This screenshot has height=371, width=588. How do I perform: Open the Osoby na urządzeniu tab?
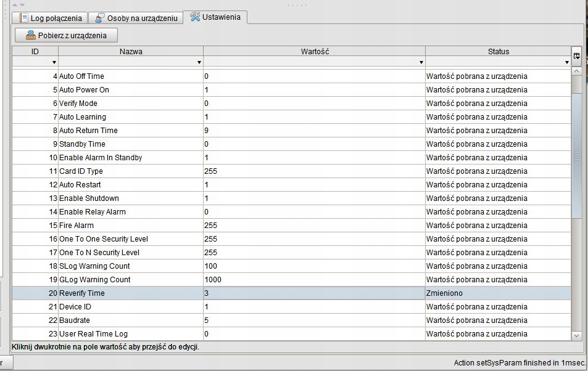tap(136, 18)
